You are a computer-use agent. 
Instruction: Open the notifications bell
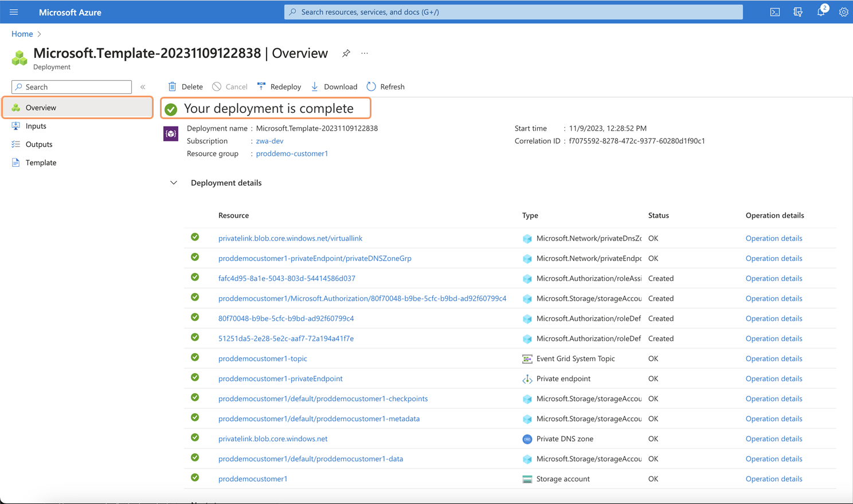pyautogui.click(x=821, y=12)
